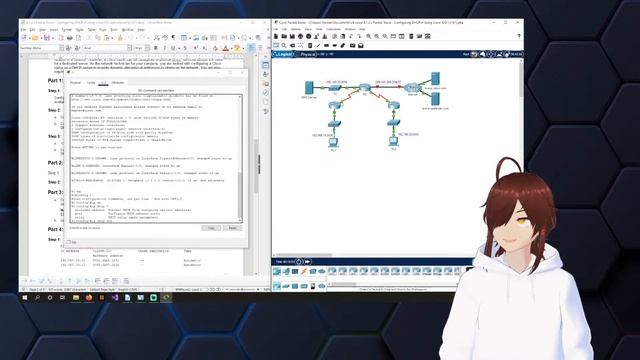
Task: Choose the Select tool in Packet Tracer
Action: click(276, 45)
